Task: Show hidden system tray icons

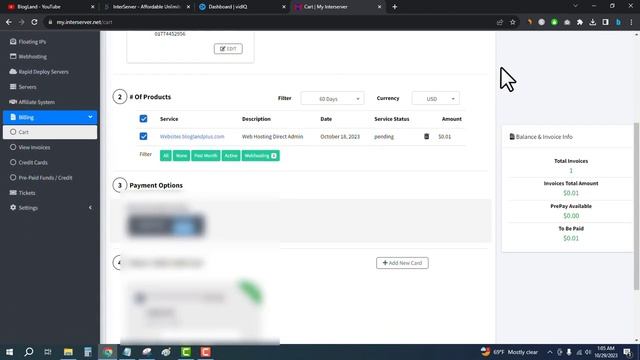Action: [550, 352]
